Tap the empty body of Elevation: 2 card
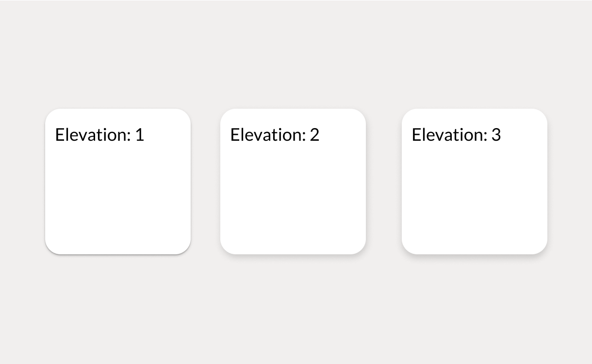This screenshot has height=364, width=592. [x=293, y=199]
